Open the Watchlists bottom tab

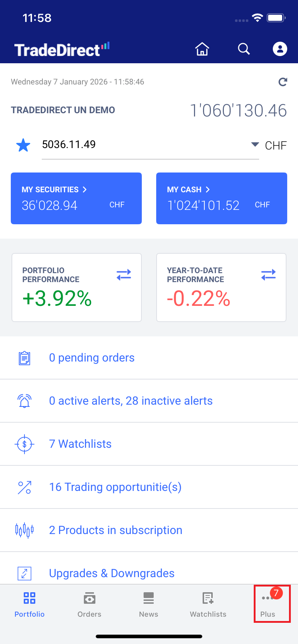click(208, 604)
